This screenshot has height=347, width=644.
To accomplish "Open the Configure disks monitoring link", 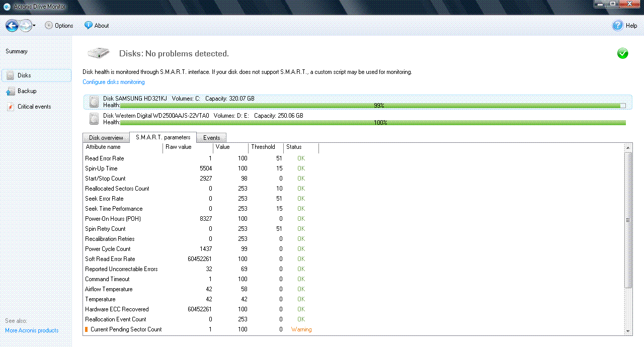I will pos(114,82).
